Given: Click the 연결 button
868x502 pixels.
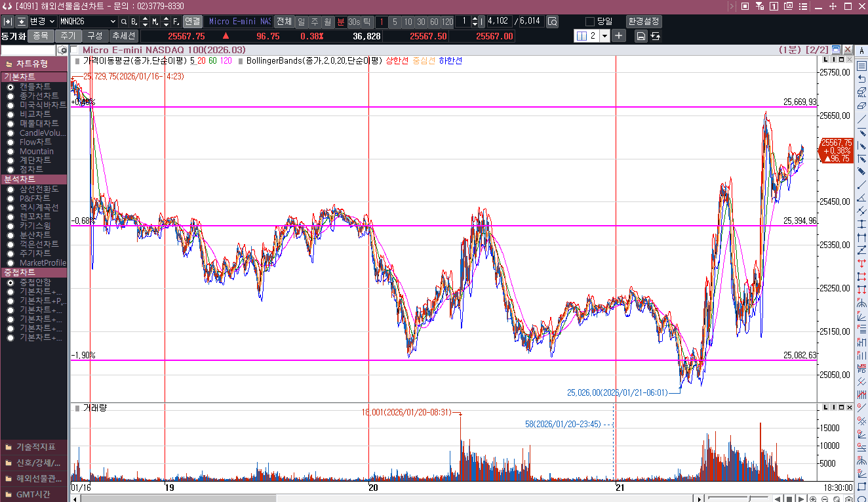Looking at the screenshot, I should coord(193,22).
